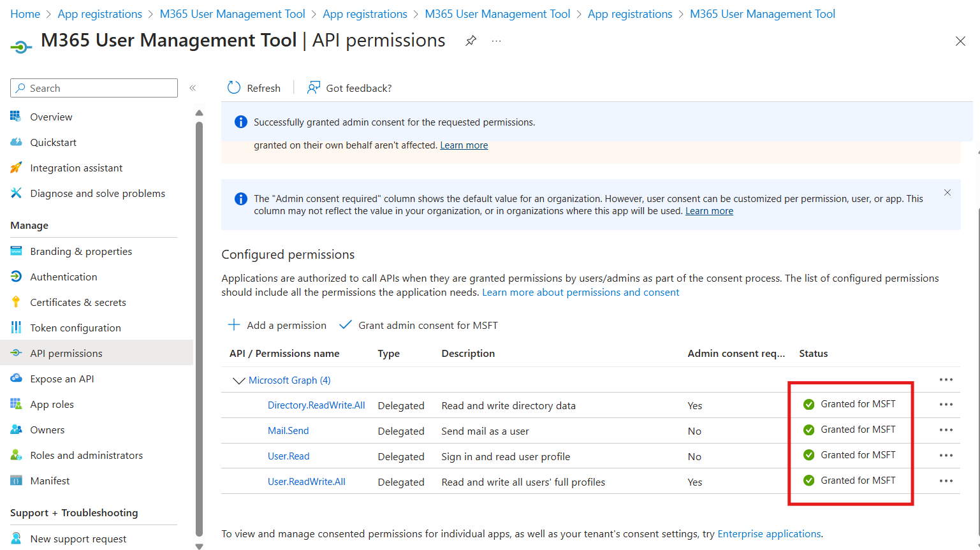
Task: Click the Mail.Send permission link
Action: 288,431
